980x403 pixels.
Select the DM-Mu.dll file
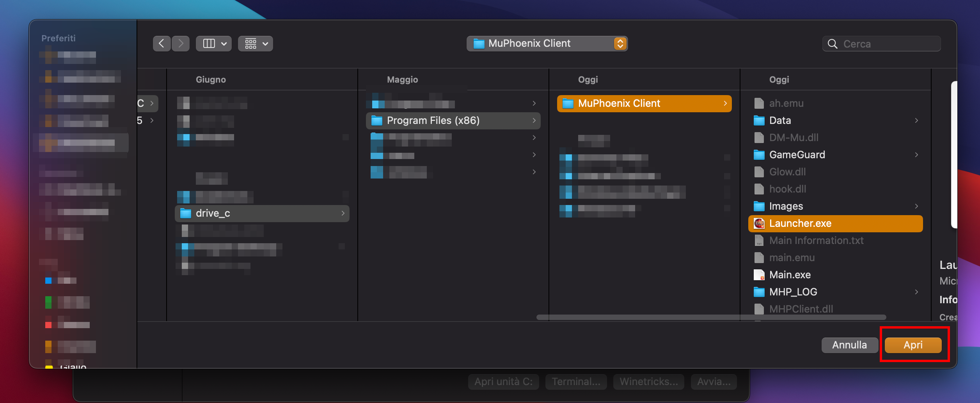pyautogui.click(x=836, y=138)
